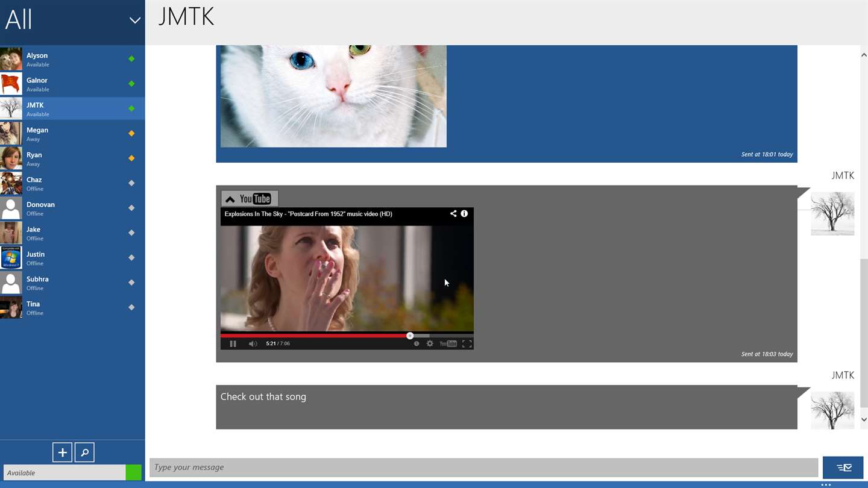Focus the Type your message field
Viewport: 868px width, 488px height.
click(x=484, y=468)
